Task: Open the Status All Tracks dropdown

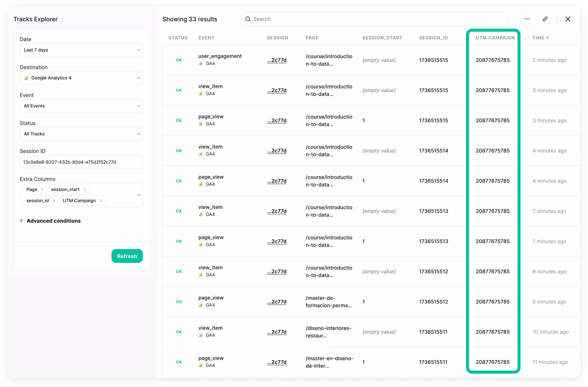Action: tap(81, 134)
